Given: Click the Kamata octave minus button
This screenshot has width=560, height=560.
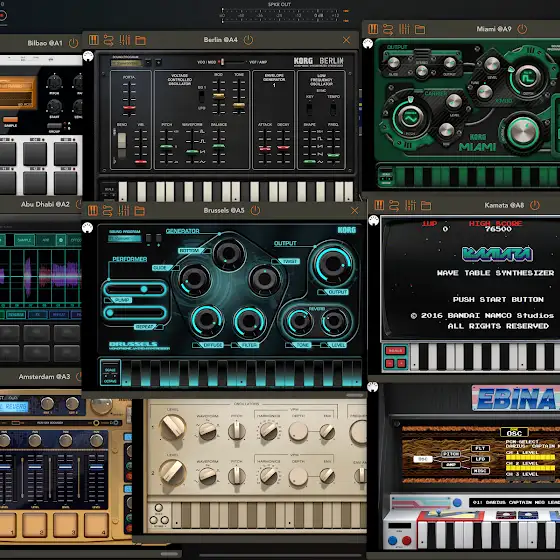Looking at the screenshot, I should (390, 364).
